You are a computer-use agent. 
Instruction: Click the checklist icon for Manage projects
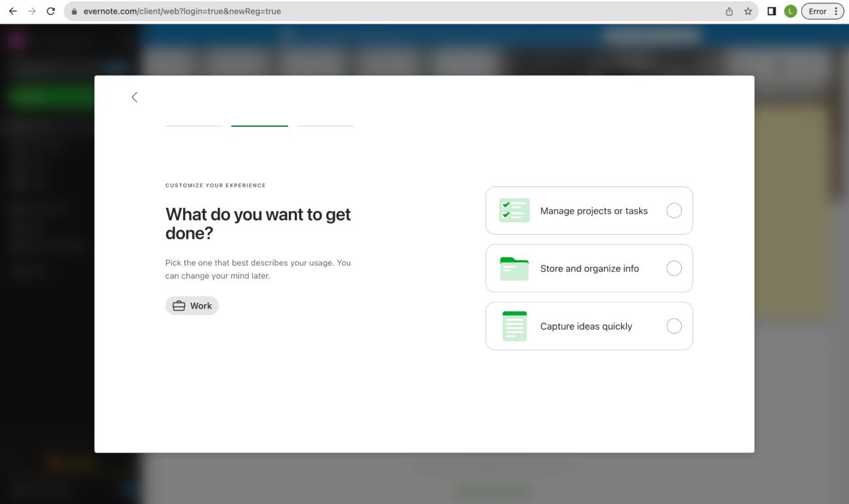click(514, 210)
